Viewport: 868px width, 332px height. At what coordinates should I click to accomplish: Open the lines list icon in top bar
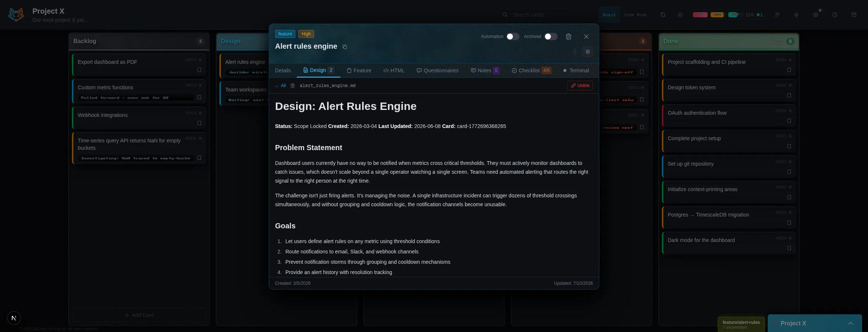point(777,15)
